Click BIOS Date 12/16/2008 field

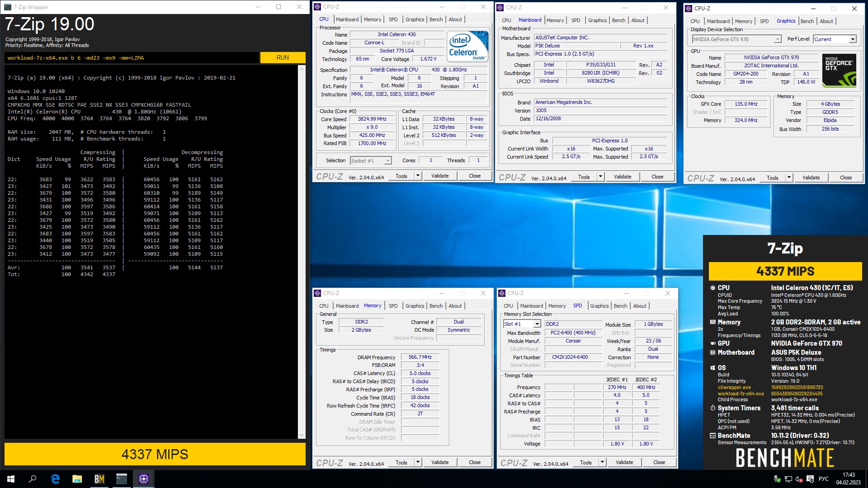[x=601, y=119]
